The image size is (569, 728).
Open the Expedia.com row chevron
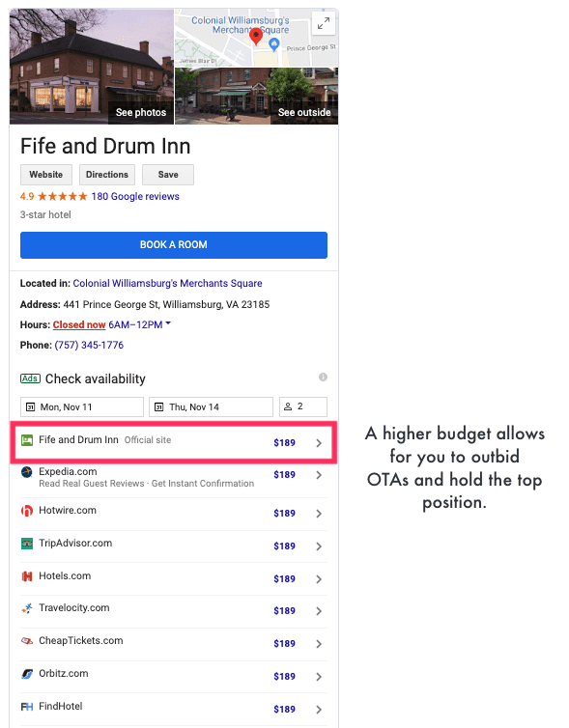coord(319,475)
